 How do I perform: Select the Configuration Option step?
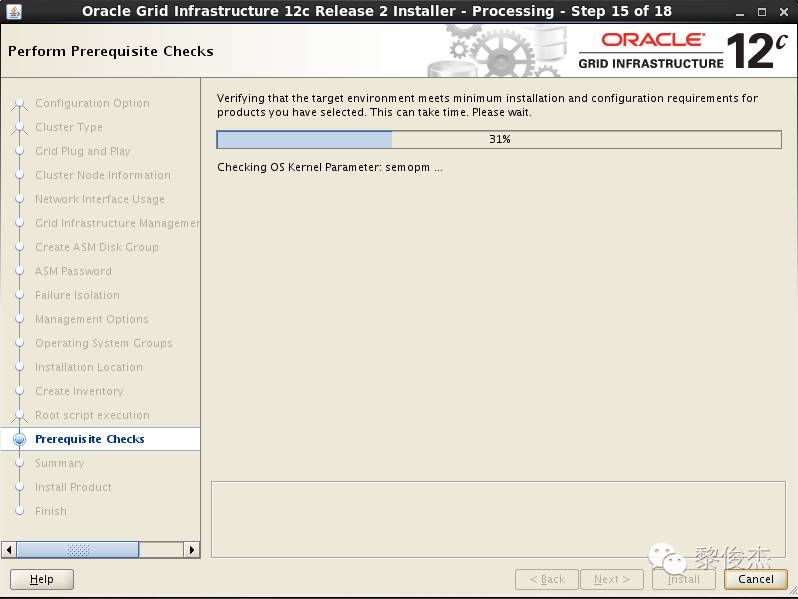pos(92,103)
